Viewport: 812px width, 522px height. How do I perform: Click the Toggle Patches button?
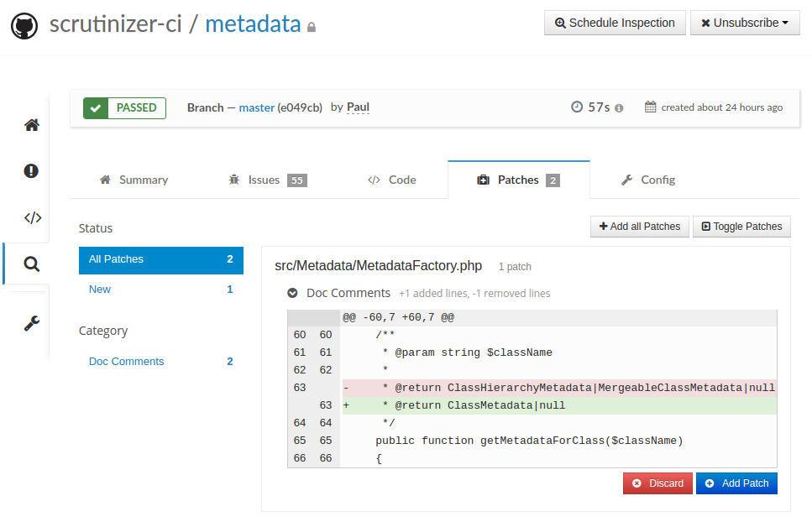click(x=741, y=227)
